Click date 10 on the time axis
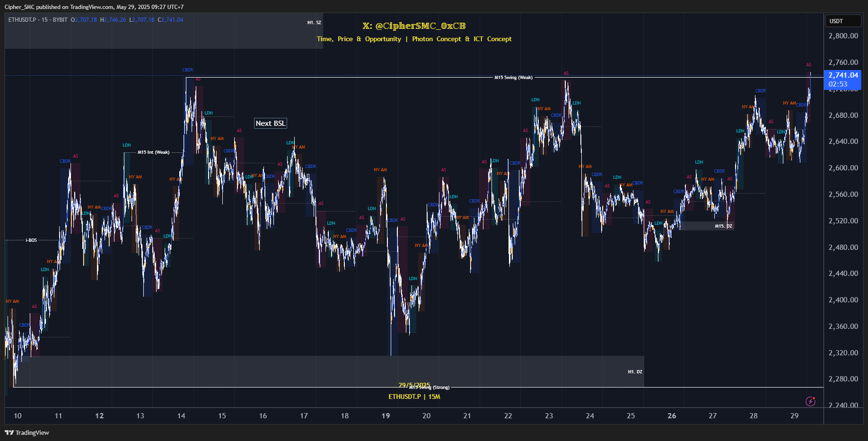868x441 pixels. point(18,415)
